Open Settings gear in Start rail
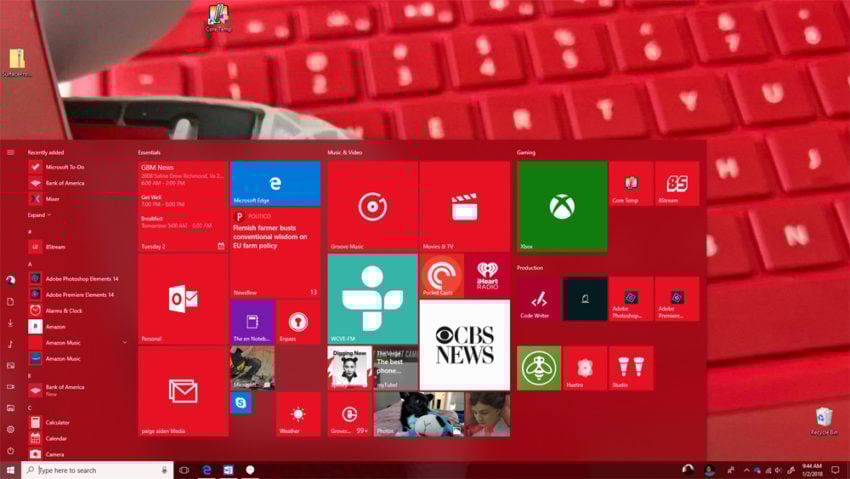 10,429
